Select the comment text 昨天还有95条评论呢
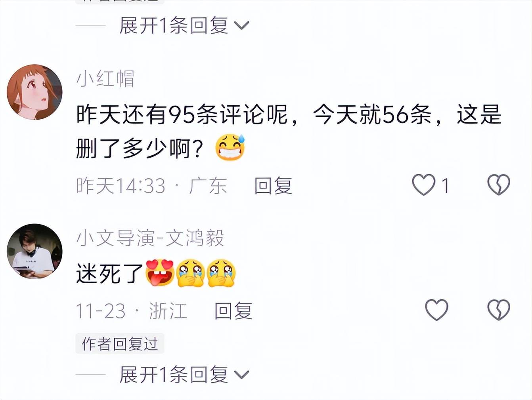 [x=182, y=115]
